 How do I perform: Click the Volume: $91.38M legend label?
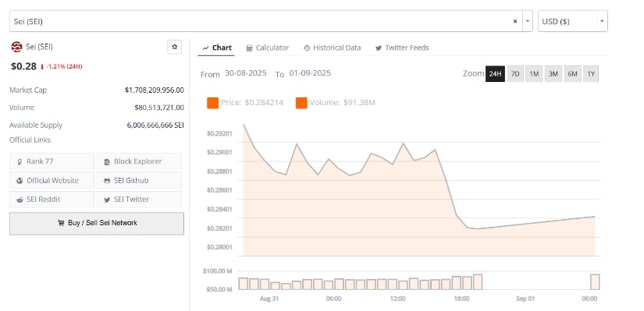[343, 103]
